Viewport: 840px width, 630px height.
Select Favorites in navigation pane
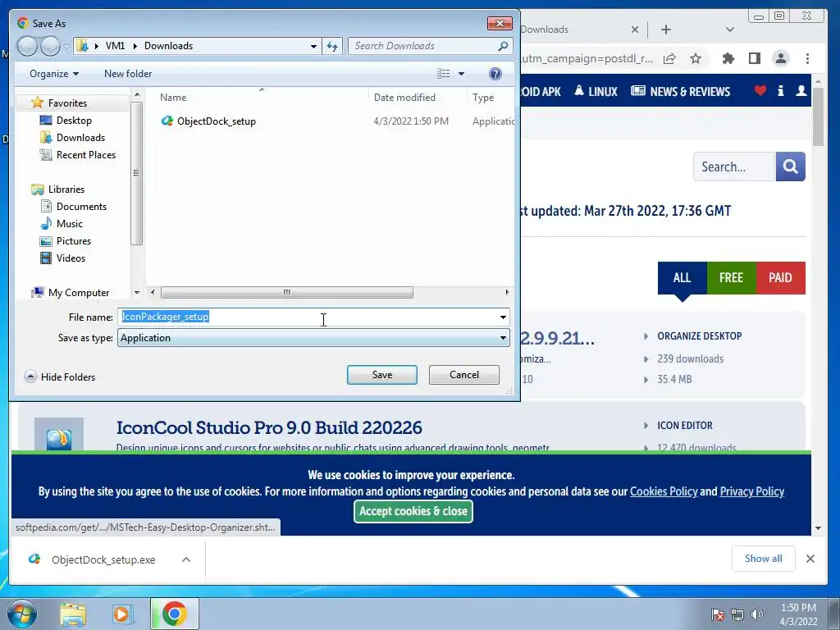pos(67,103)
